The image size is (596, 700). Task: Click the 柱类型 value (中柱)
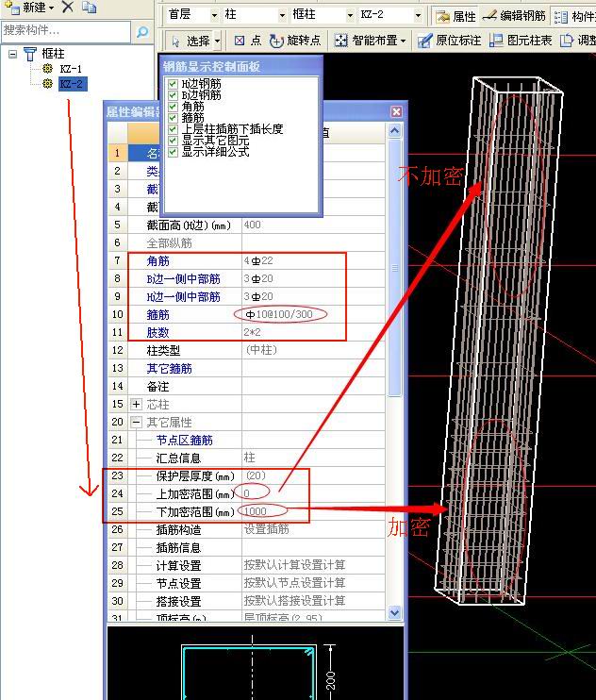[x=261, y=350]
